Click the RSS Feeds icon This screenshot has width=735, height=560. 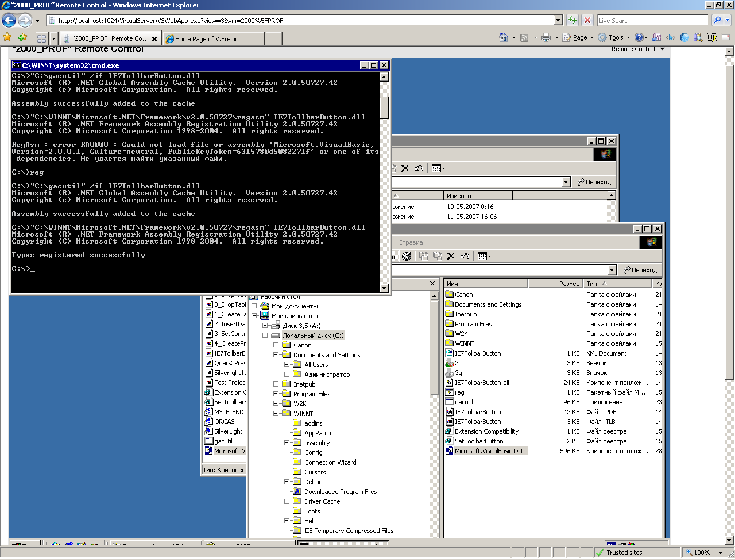[x=524, y=37]
